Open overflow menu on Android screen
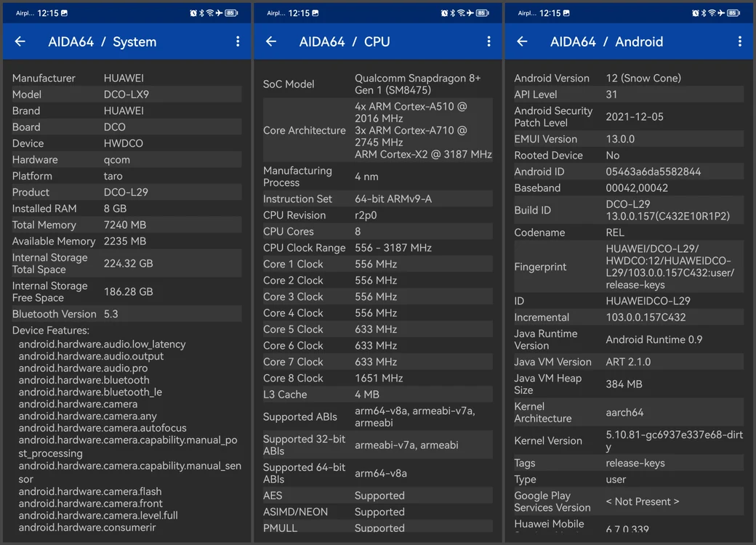756x545 pixels. coord(739,41)
